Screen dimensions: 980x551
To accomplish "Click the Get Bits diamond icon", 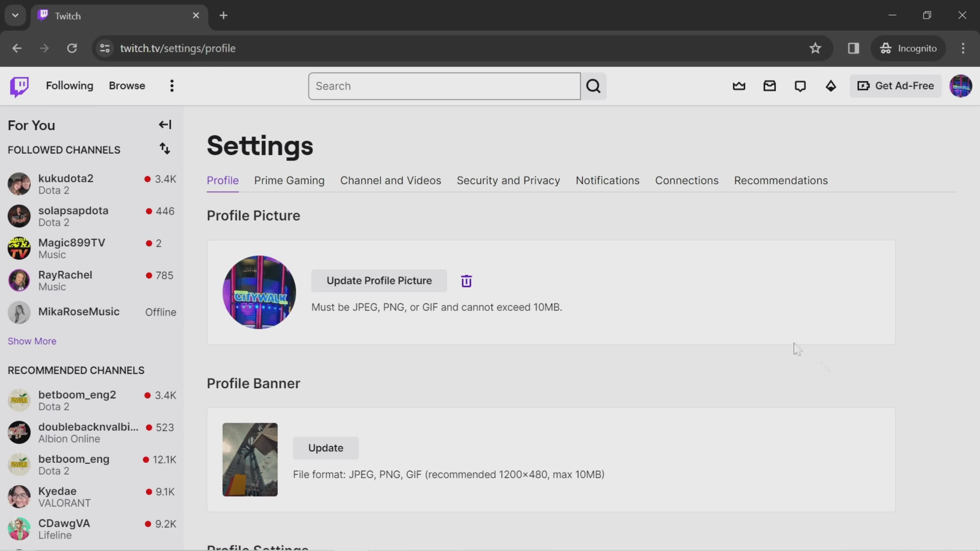I will pyautogui.click(x=831, y=86).
